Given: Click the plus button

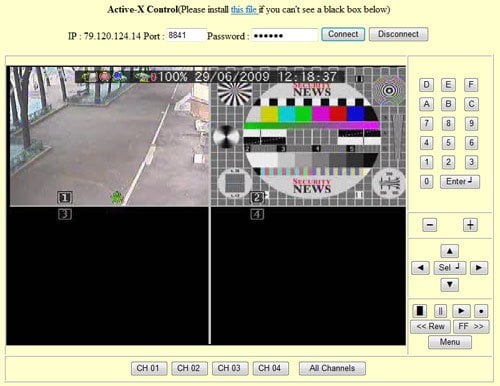Looking at the screenshot, I should pyautogui.click(x=470, y=225).
